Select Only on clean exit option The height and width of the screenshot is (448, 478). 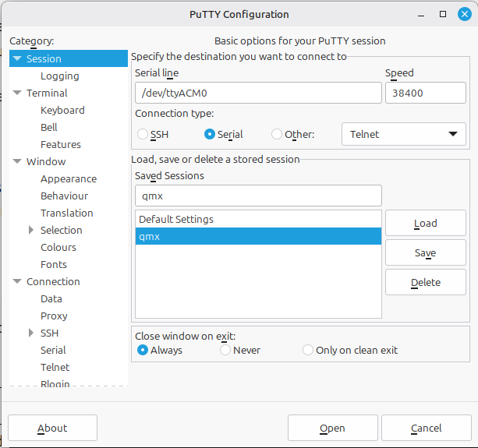pos(308,350)
